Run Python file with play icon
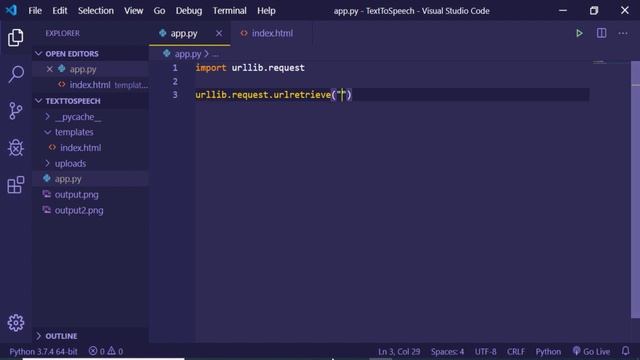Image resolution: width=640 pixels, height=360 pixels. pos(579,33)
